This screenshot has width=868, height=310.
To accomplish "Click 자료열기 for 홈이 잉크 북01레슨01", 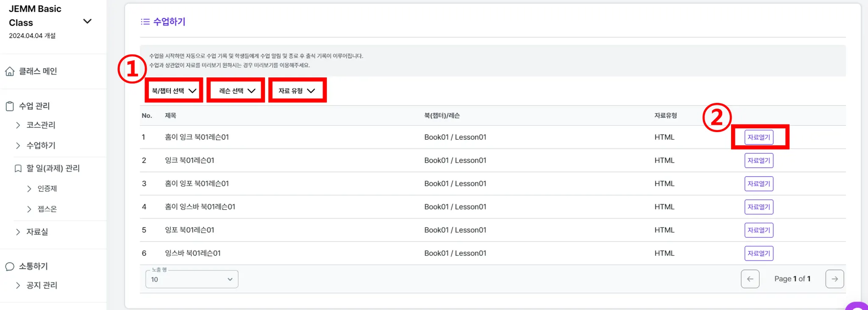I will (x=759, y=137).
